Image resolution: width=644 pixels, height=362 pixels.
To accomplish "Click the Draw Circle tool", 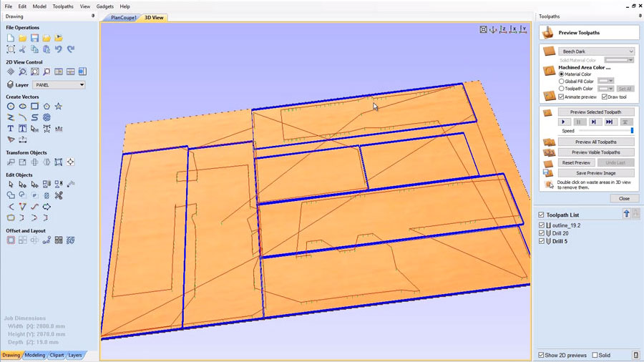I will pyautogui.click(x=11, y=107).
